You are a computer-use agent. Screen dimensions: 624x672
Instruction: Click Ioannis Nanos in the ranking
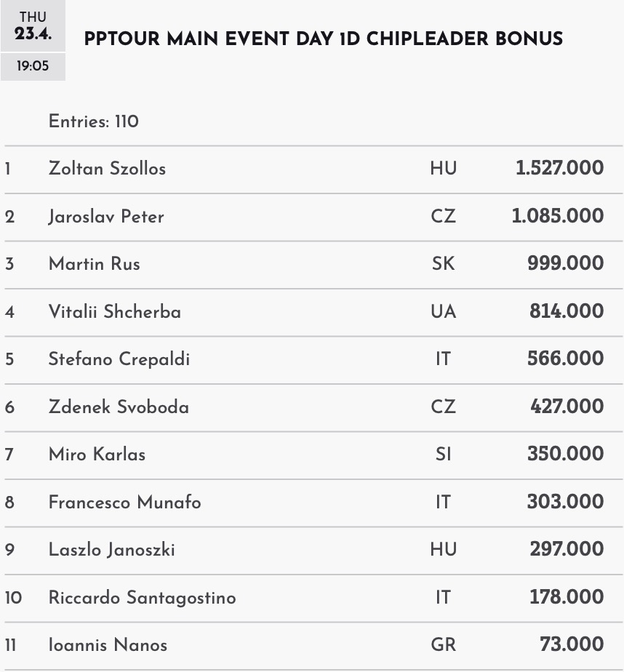point(108,645)
